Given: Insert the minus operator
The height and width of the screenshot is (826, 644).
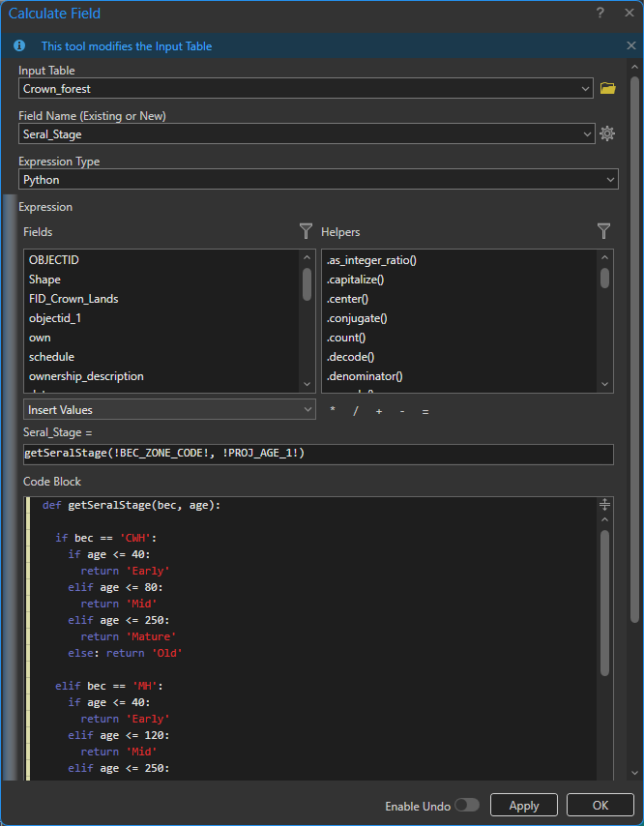Looking at the screenshot, I should click(x=402, y=411).
